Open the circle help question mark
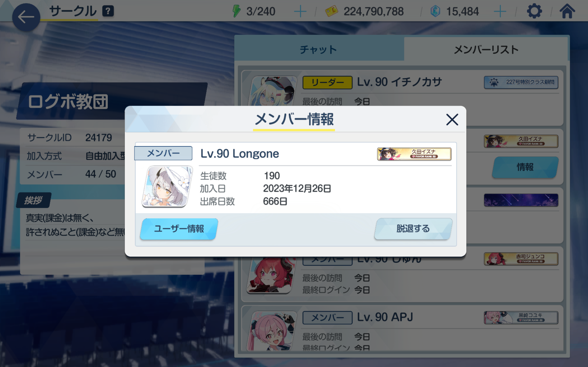Viewport: 588px width, 367px height. coord(108,11)
